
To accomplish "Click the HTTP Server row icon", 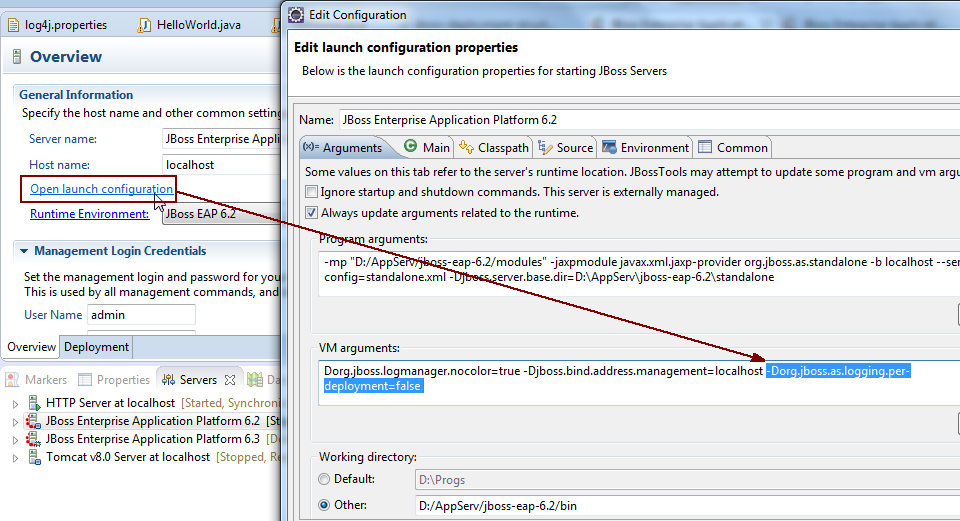I will (34, 403).
